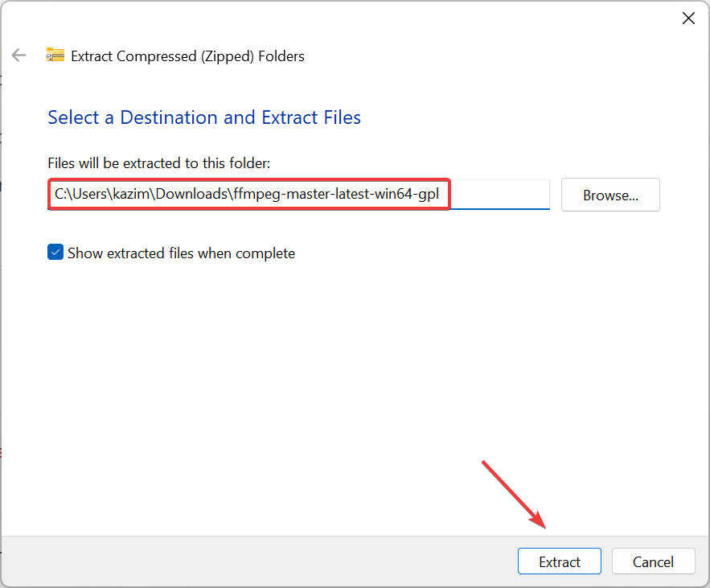The image size is (710, 588).
Task: Uncheck the extracted files visibility option
Action: click(55, 252)
